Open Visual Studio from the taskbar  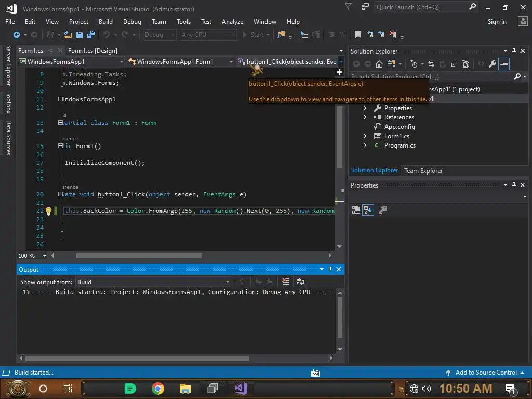coord(241,389)
